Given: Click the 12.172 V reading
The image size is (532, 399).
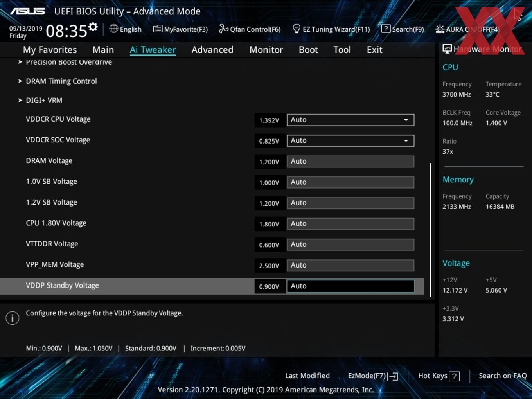Looking at the screenshot, I should (x=455, y=290).
